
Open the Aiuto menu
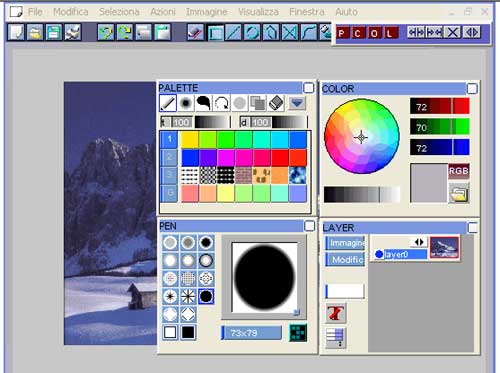pyautogui.click(x=346, y=12)
